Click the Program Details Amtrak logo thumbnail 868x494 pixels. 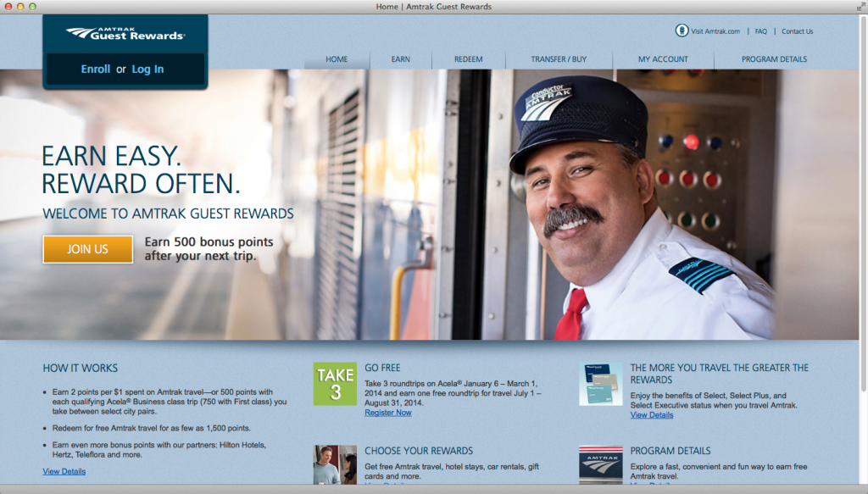600,465
